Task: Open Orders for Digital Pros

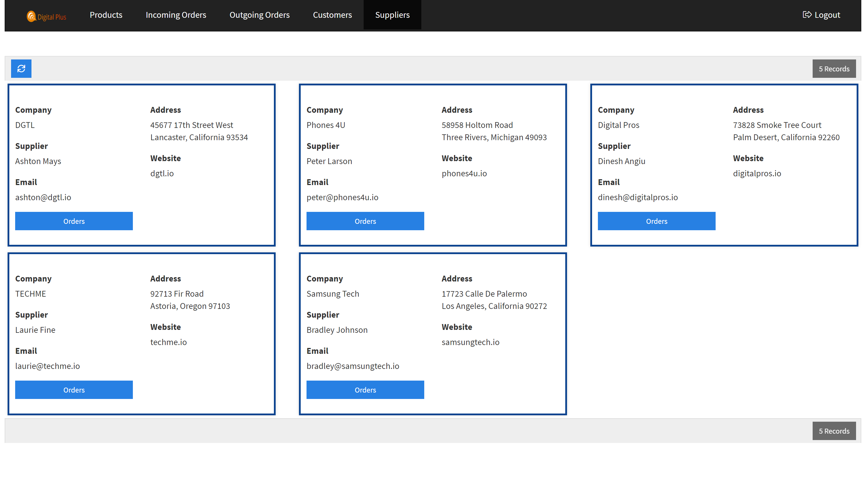Action: click(656, 221)
